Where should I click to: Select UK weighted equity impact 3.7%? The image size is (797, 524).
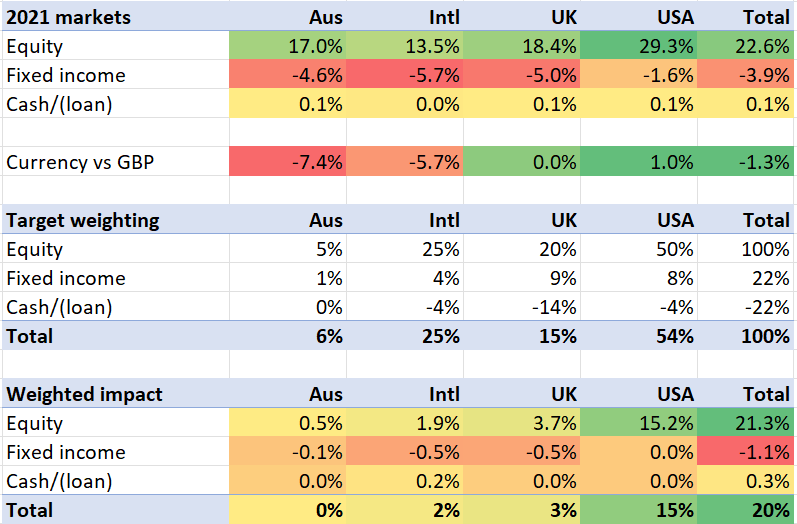(x=522, y=423)
